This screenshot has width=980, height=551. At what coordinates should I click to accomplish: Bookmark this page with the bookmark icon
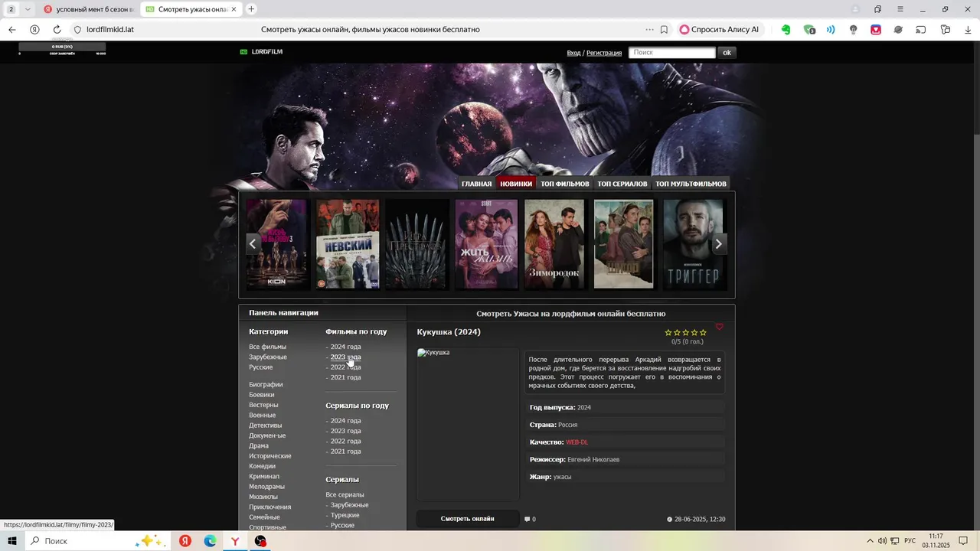point(664,30)
